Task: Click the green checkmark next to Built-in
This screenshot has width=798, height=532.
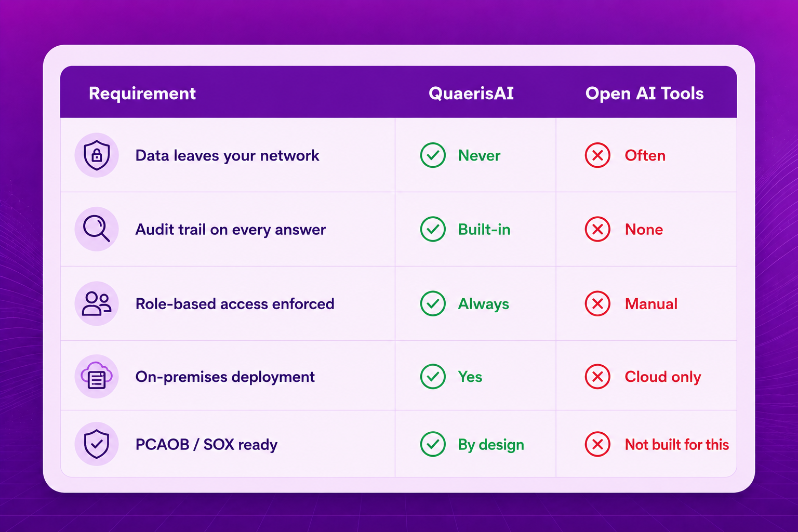Action: (x=433, y=229)
